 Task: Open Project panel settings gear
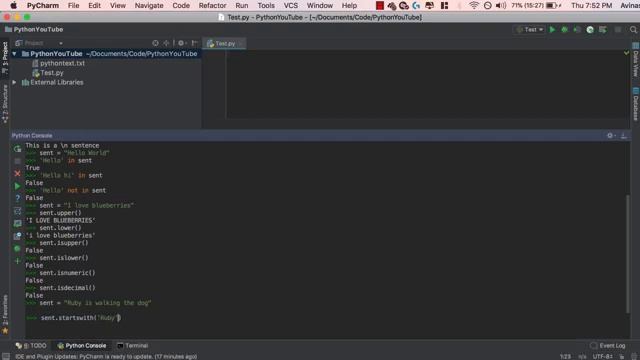181,43
